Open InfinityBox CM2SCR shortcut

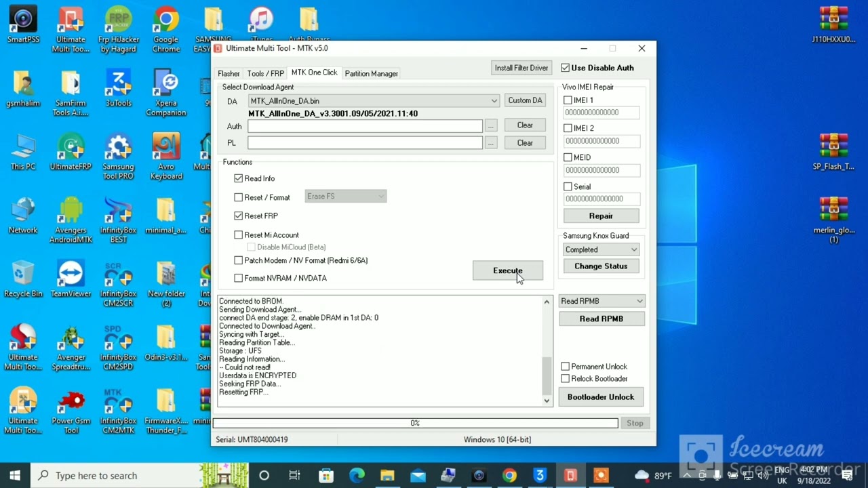pos(118,285)
